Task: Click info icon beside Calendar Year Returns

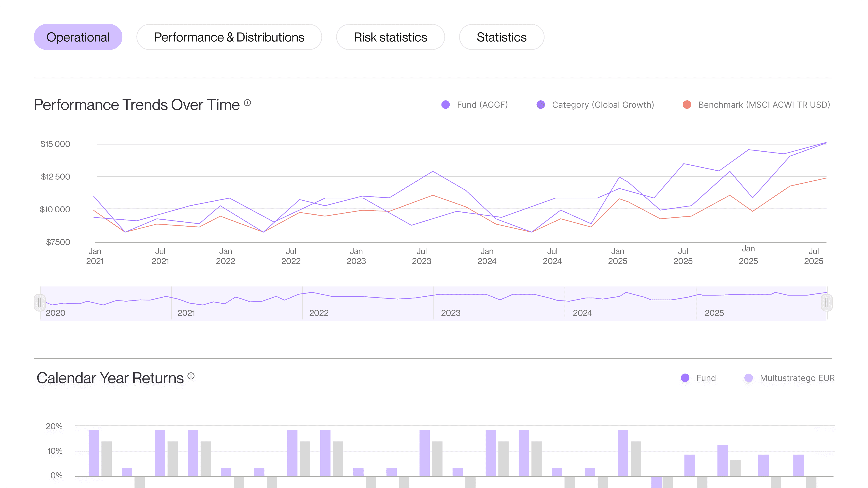Action: [191, 376]
